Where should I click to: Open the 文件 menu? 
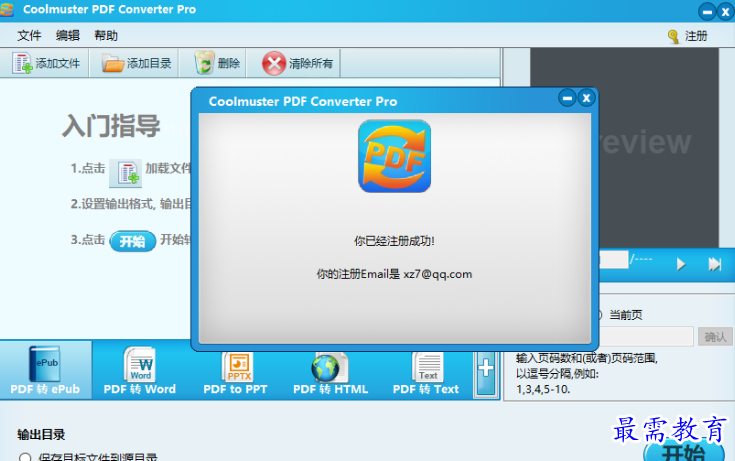pyautogui.click(x=29, y=36)
